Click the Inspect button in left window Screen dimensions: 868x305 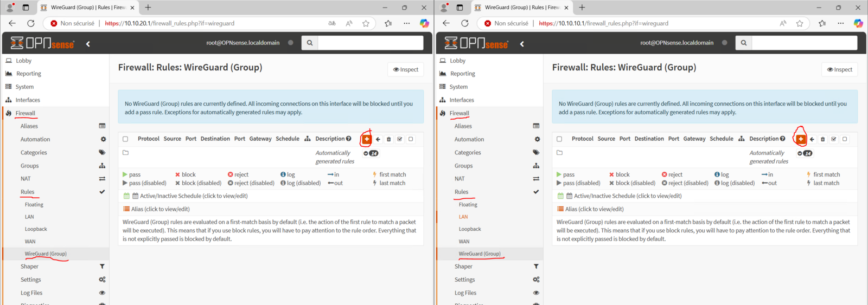click(x=406, y=69)
